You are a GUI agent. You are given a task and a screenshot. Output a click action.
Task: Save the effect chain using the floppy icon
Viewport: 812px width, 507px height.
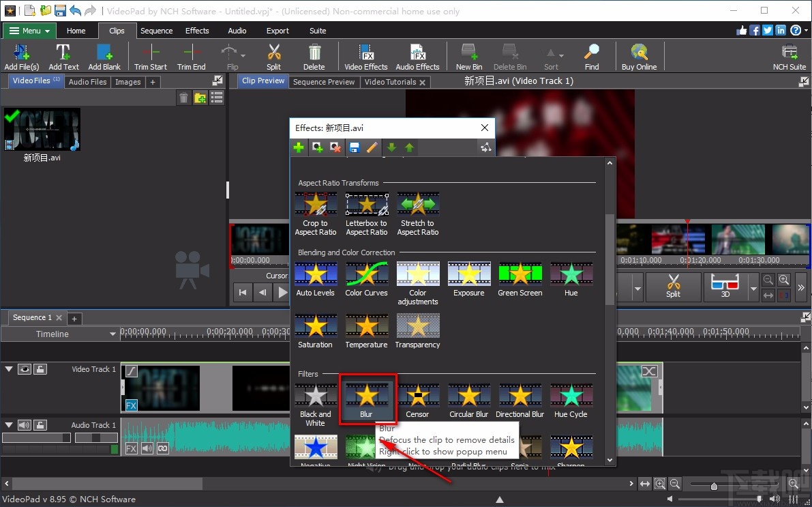click(x=354, y=147)
